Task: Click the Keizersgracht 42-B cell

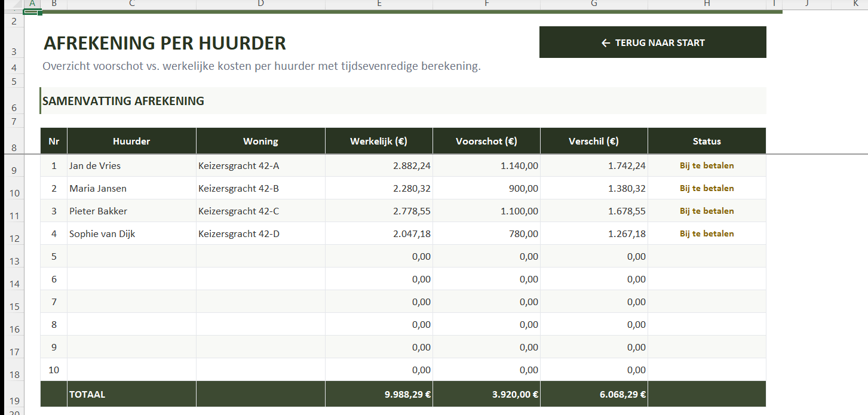Action: pyautogui.click(x=260, y=188)
